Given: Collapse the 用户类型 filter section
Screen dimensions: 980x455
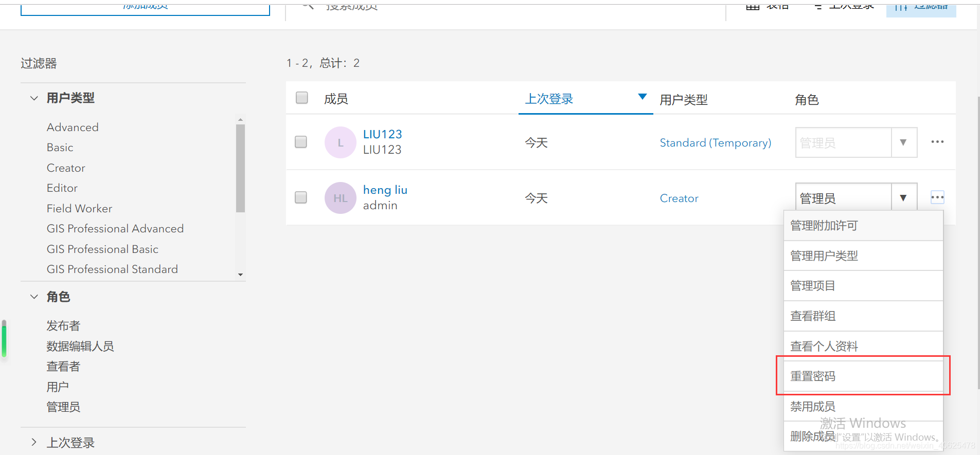Looking at the screenshot, I should 34,98.
